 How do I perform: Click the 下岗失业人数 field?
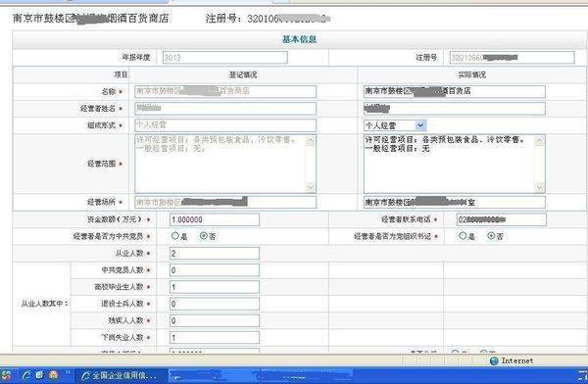(214, 338)
